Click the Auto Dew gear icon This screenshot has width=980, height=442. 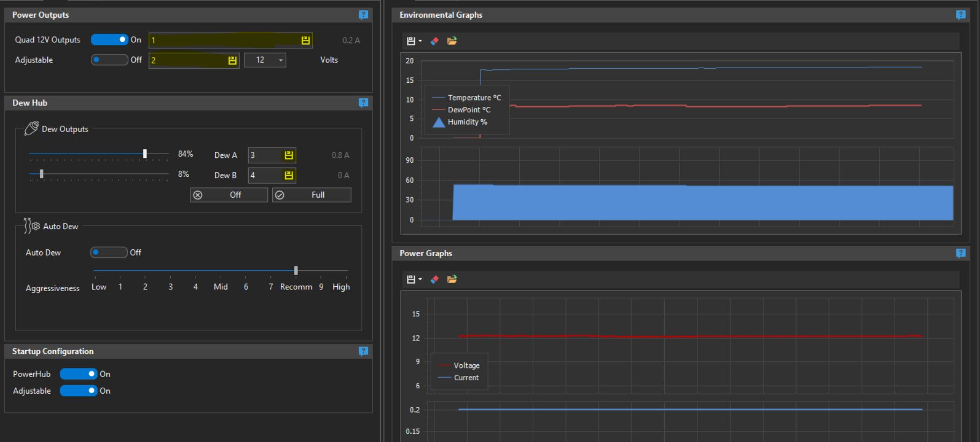click(x=31, y=226)
